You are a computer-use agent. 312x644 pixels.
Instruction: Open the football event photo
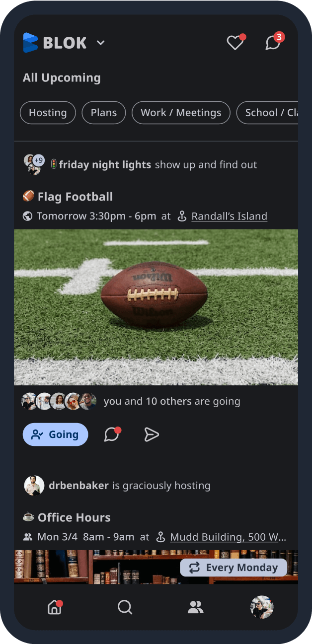[156, 307]
